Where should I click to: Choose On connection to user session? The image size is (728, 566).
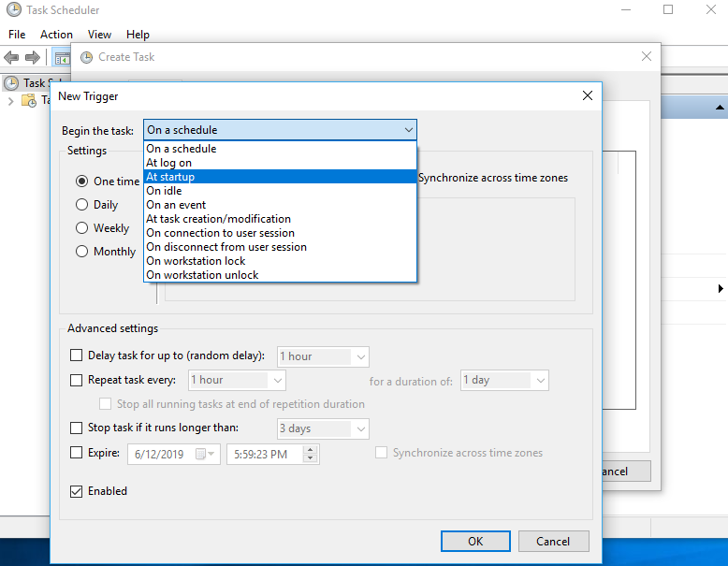click(x=280, y=233)
